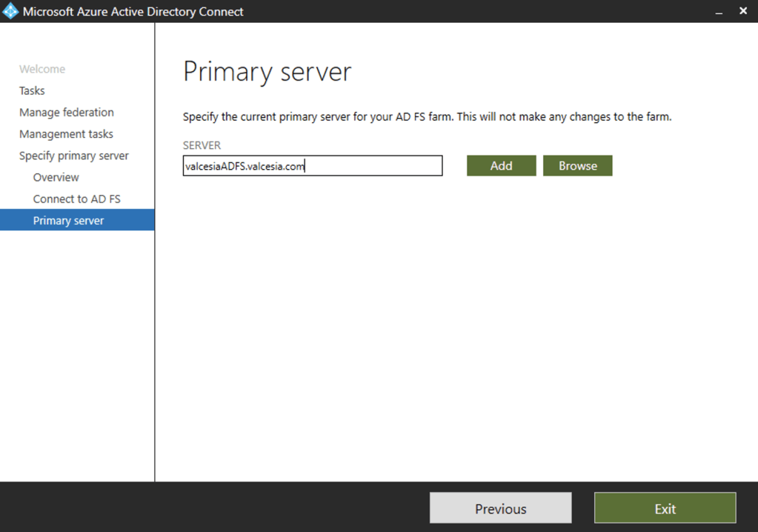Jump to Connect to AD FS step
Image resolution: width=758 pixels, height=532 pixels.
click(x=76, y=199)
